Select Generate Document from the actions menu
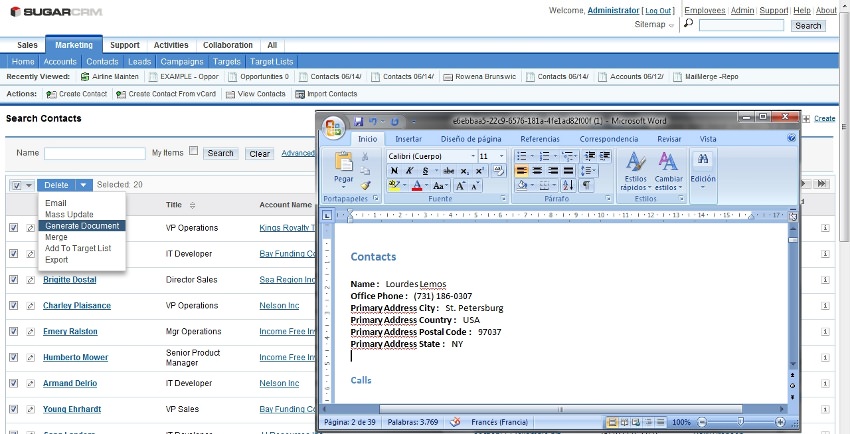 (82, 226)
